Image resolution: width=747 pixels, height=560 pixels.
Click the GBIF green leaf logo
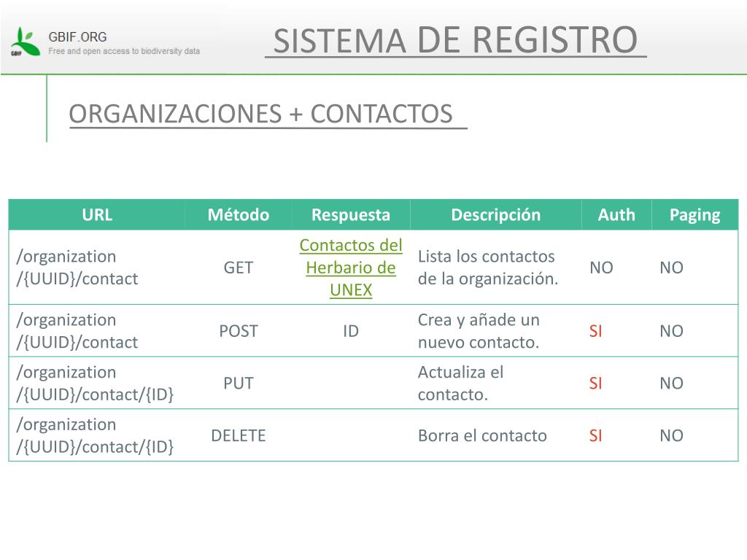(26, 42)
